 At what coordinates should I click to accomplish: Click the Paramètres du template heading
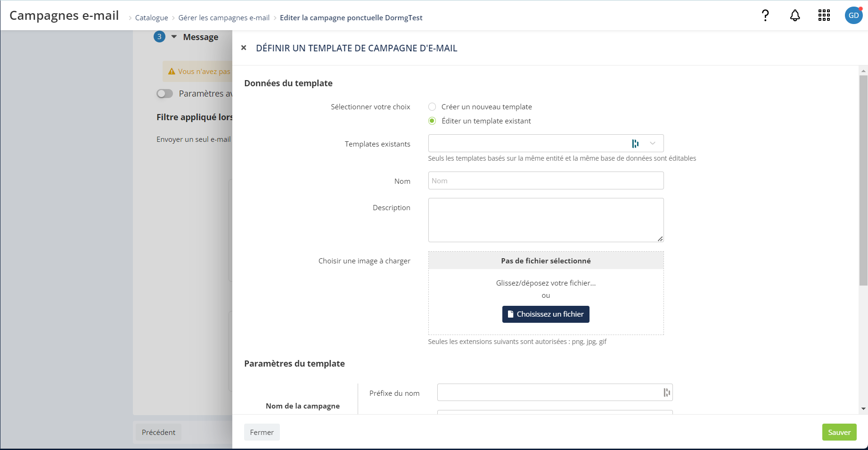coord(295,363)
